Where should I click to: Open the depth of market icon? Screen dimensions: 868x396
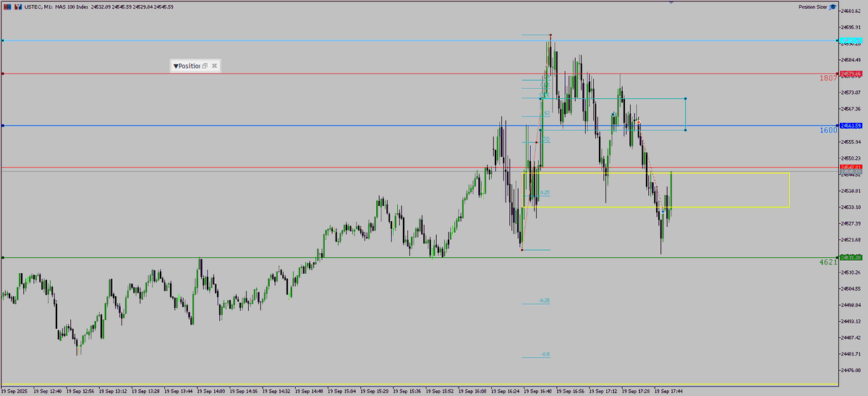(7, 7)
